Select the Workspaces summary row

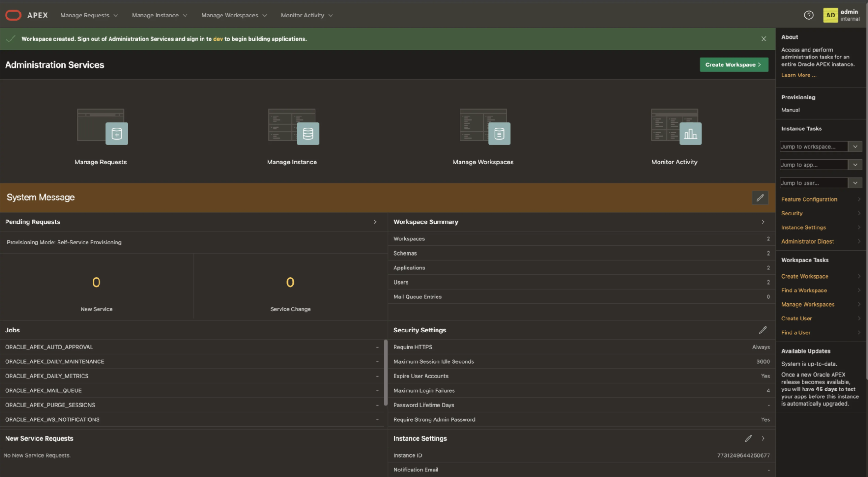pyautogui.click(x=582, y=238)
